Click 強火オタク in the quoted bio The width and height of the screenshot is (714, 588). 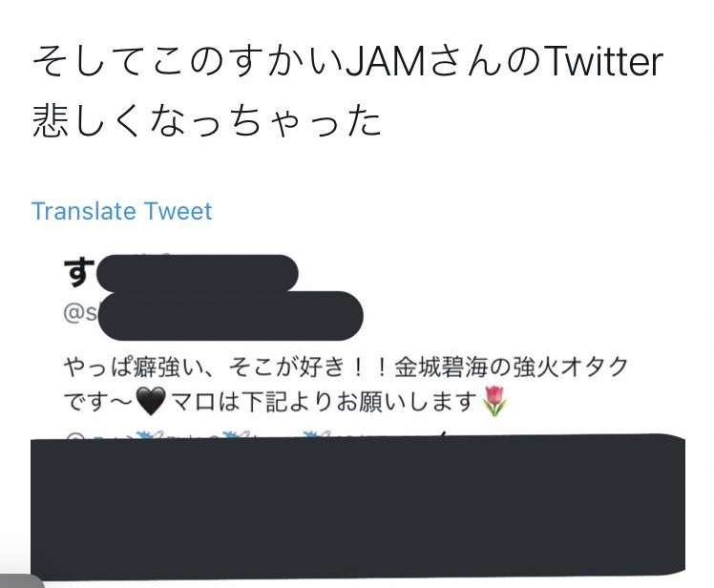point(571,367)
